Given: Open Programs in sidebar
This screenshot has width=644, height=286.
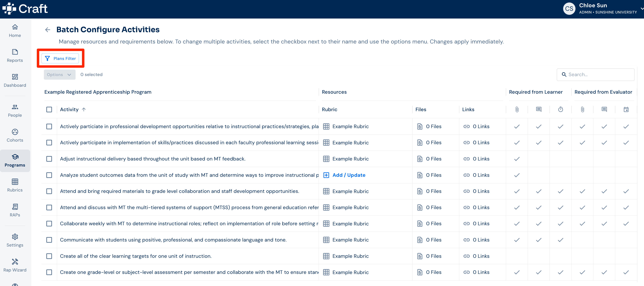Looking at the screenshot, I should (15, 161).
